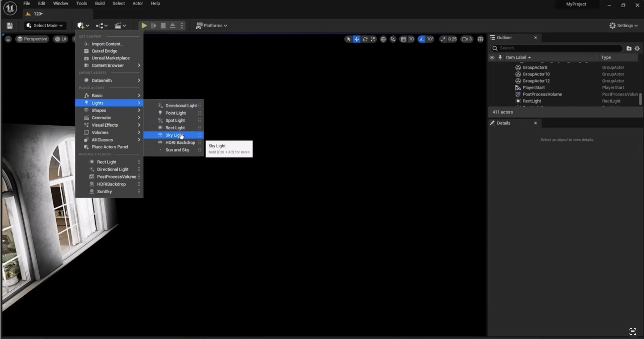This screenshot has width=644, height=339.
Task: Click the Lit view mode button
Action: tap(61, 39)
